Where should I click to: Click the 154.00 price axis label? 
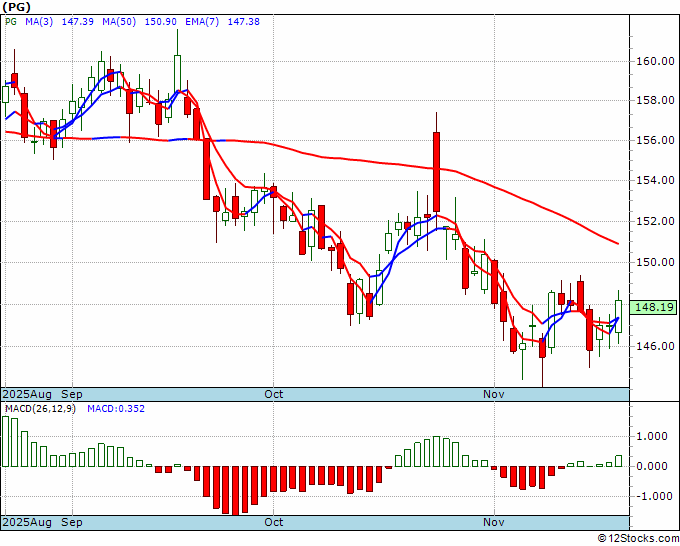655,180
